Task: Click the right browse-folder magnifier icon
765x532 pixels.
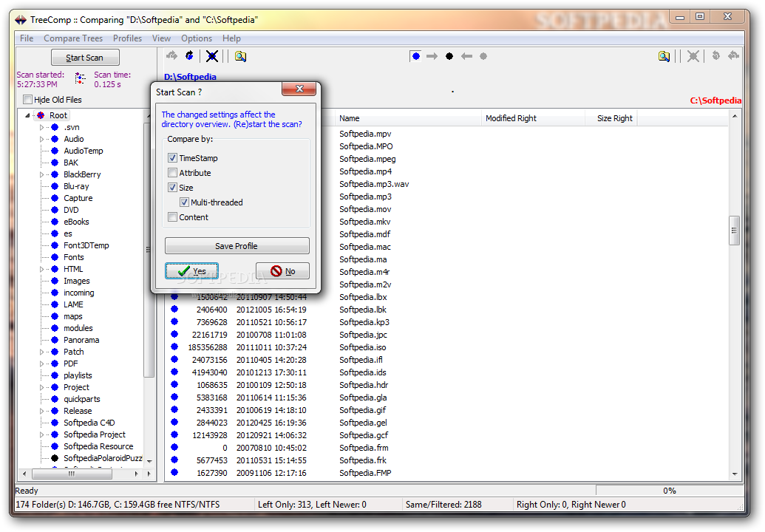Action: point(664,56)
